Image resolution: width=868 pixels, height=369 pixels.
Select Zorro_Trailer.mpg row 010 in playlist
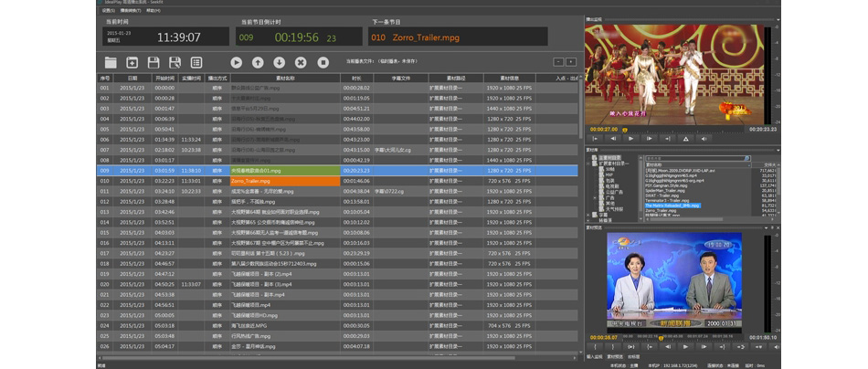click(x=338, y=181)
